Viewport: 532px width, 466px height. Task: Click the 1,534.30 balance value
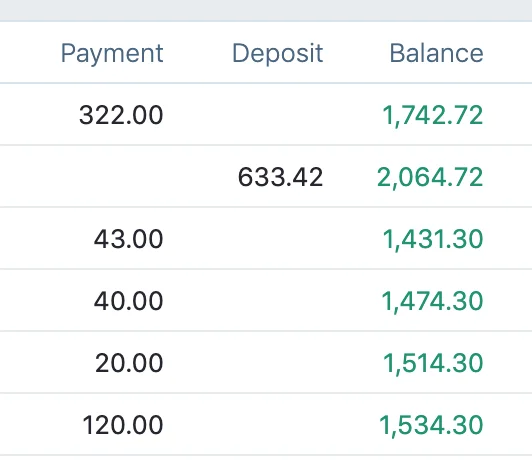(x=431, y=425)
